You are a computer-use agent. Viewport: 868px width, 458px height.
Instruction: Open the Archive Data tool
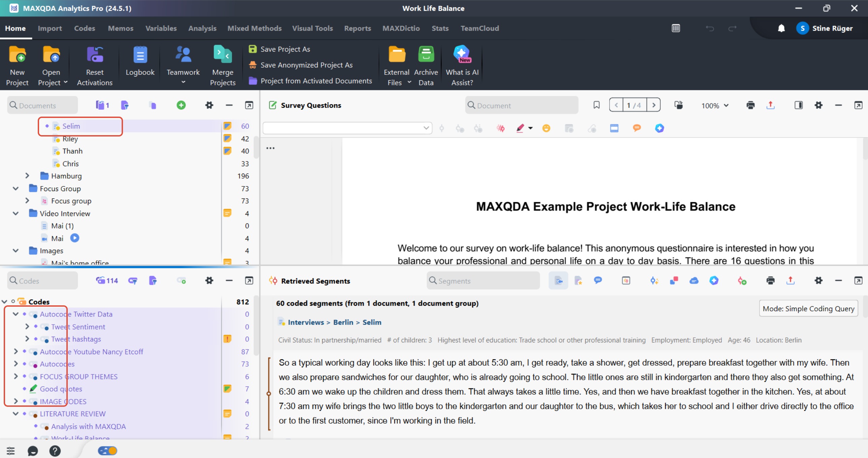(x=426, y=66)
